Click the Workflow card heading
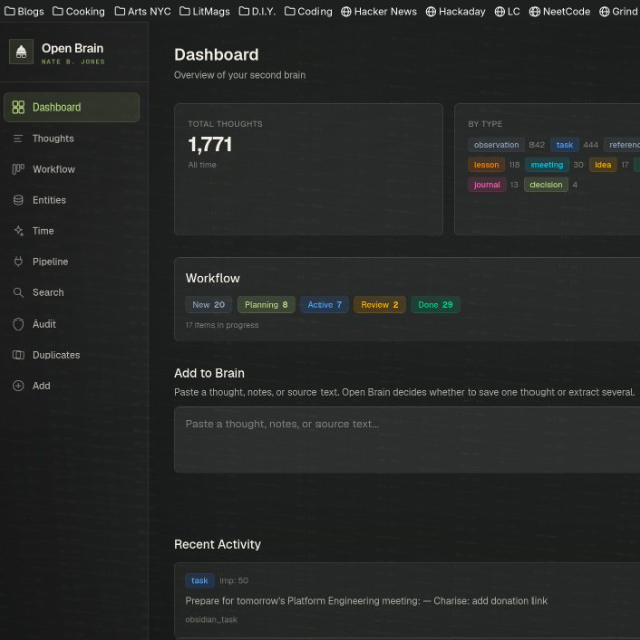This screenshot has height=640, width=640. (x=213, y=278)
